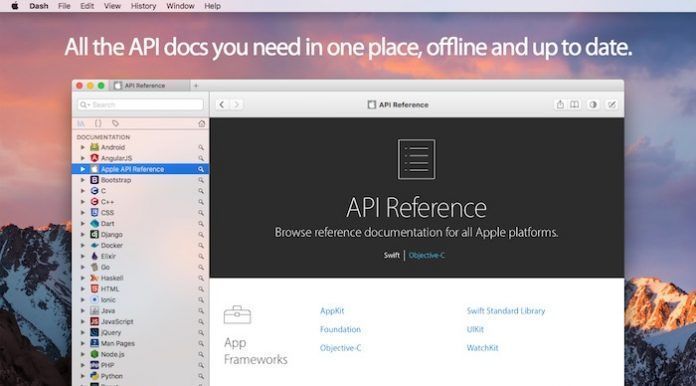Expand the Bootstrap docset

point(83,180)
